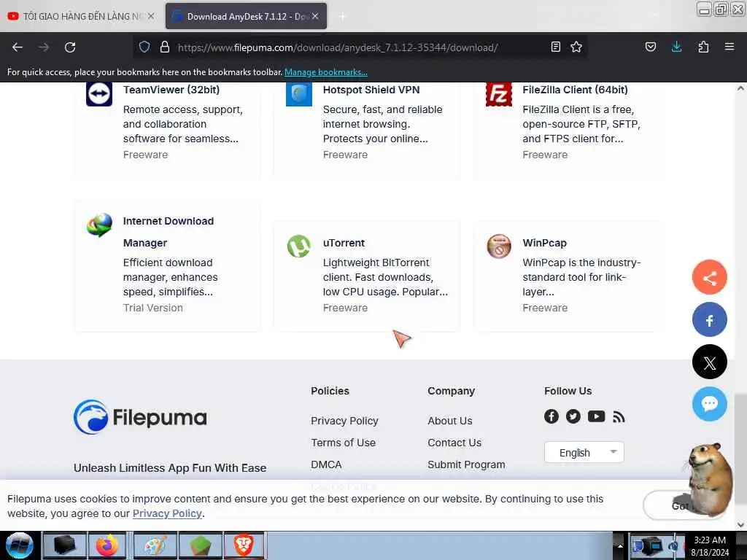The height and width of the screenshot is (560, 747).
Task: Toggle reader view icon in address bar
Action: (x=555, y=47)
